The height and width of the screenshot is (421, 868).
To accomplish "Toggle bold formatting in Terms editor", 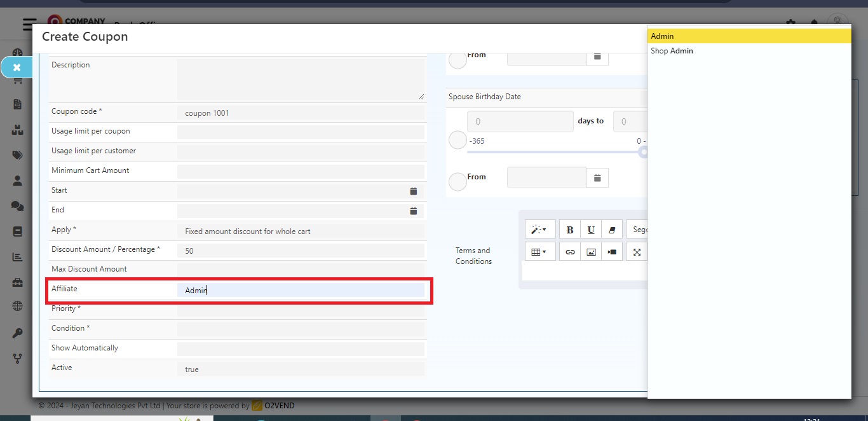I will point(569,229).
